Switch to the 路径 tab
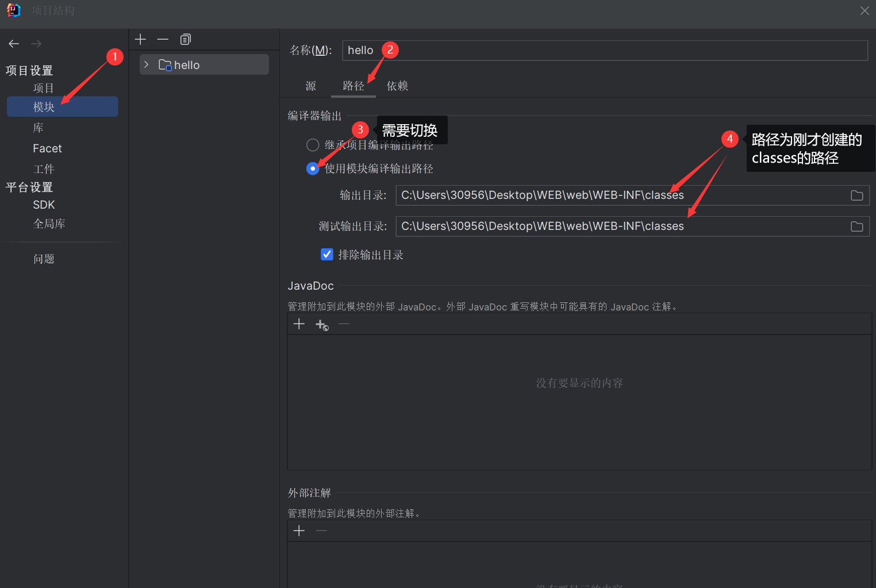 354,86
